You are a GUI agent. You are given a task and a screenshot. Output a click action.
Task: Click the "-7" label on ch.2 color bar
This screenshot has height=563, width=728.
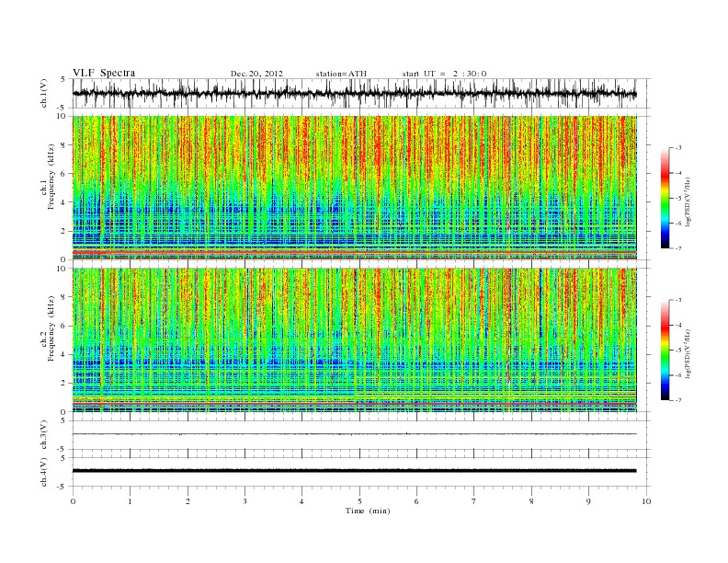coord(677,400)
